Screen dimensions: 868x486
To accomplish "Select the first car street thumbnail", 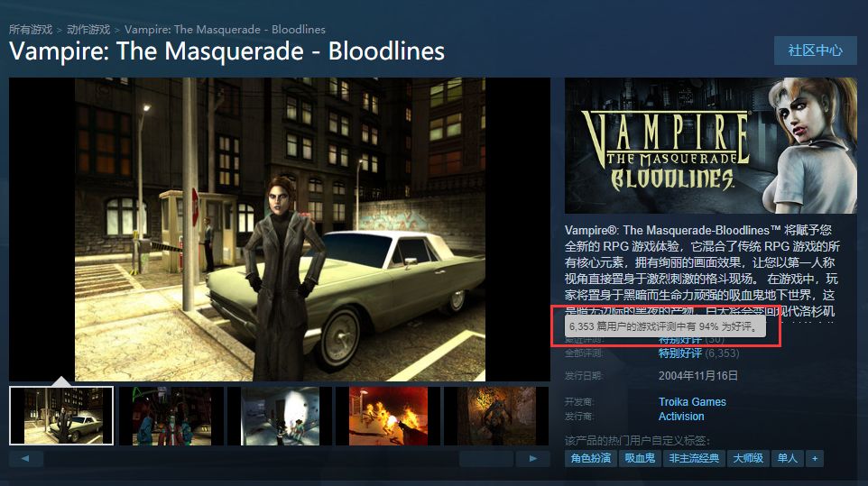I will (61, 416).
